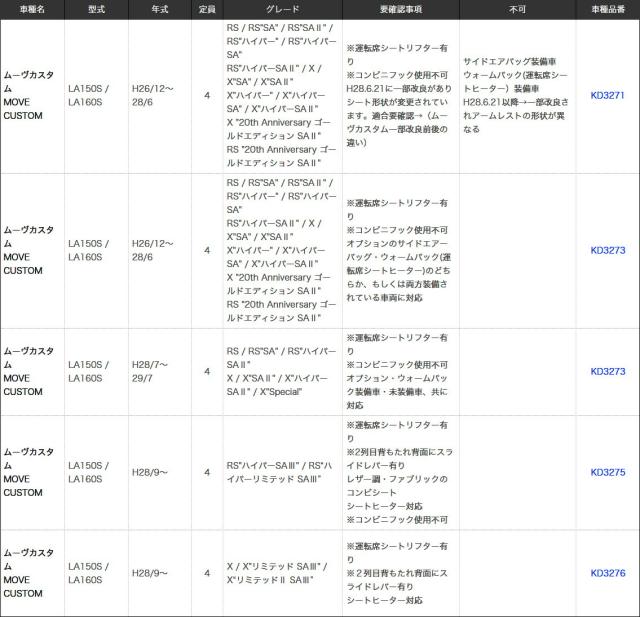Click KD3273 link in the H28/7～29/7 row

pyautogui.click(x=607, y=371)
